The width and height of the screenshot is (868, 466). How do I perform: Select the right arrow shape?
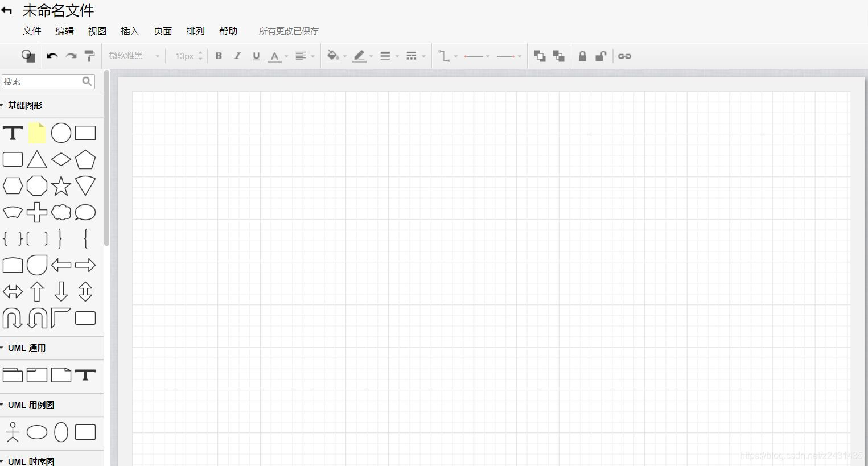pos(85,265)
